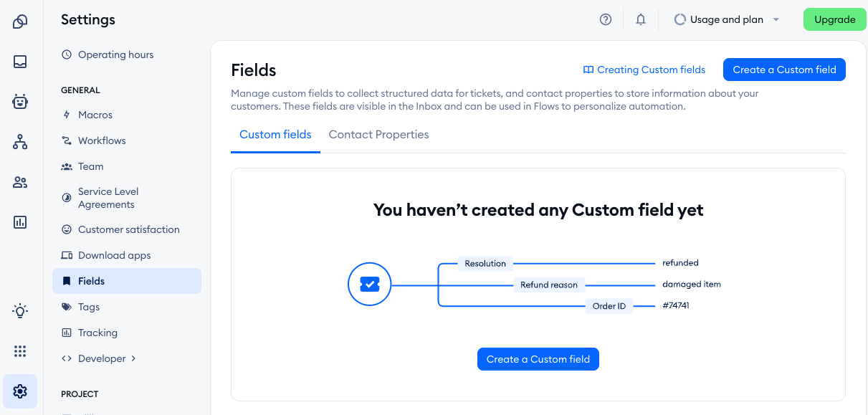This screenshot has width=868, height=415.
Task: Open the flows hierarchy icon
Action: (20, 142)
